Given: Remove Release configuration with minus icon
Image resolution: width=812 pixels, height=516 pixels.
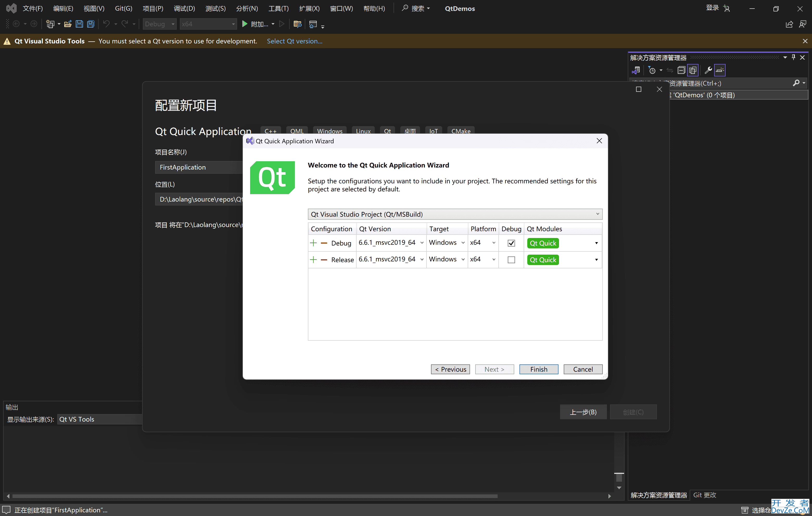Looking at the screenshot, I should [x=324, y=260].
